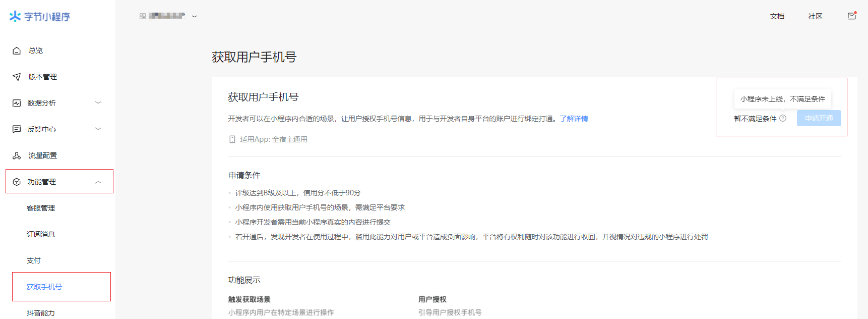Open the mail notifications icon
Viewport: 868px width, 319px height.
[x=852, y=16]
